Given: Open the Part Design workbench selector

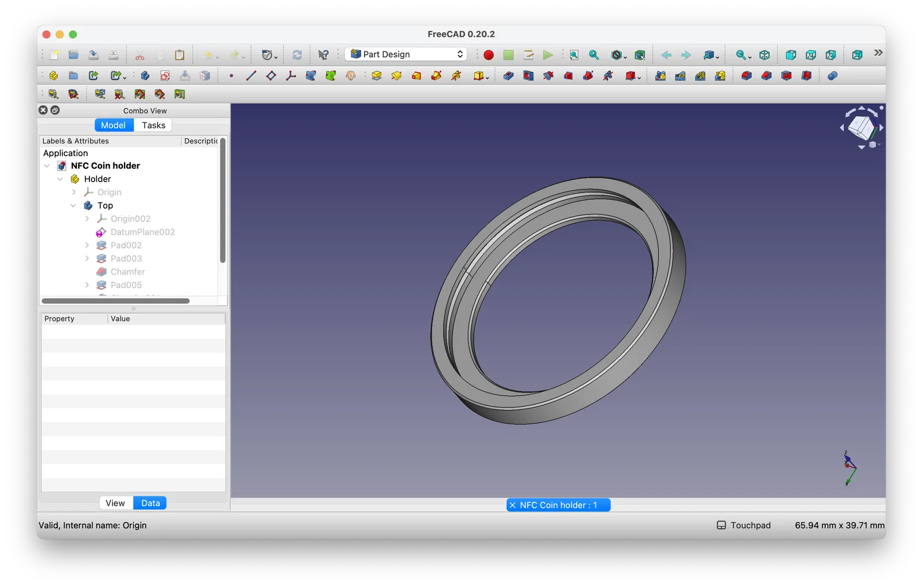Looking at the screenshot, I should [x=406, y=54].
